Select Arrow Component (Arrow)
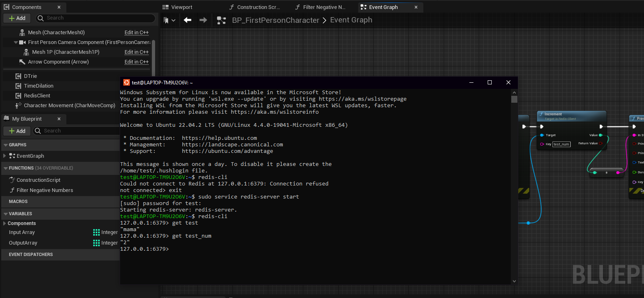 pyautogui.click(x=58, y=62)
